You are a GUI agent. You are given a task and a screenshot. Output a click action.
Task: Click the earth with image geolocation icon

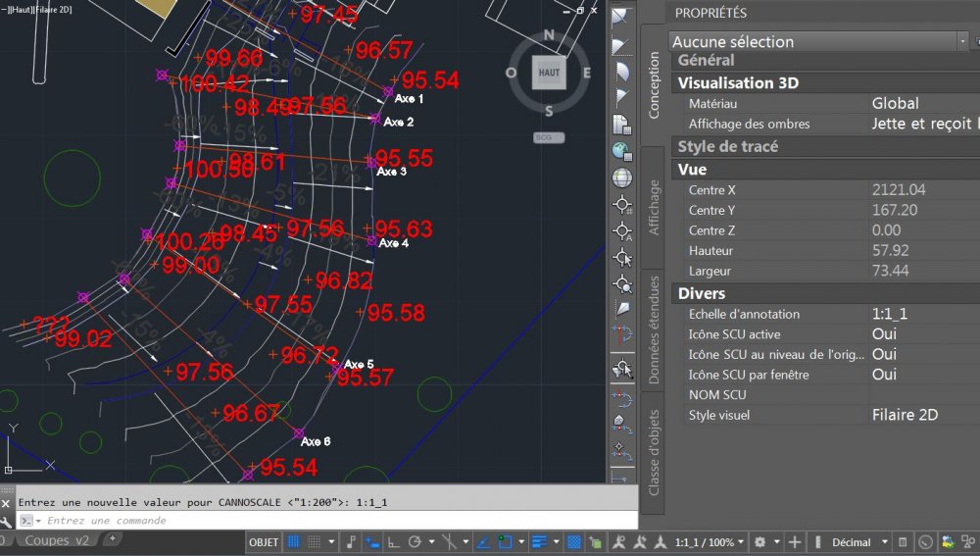(622, 151)
